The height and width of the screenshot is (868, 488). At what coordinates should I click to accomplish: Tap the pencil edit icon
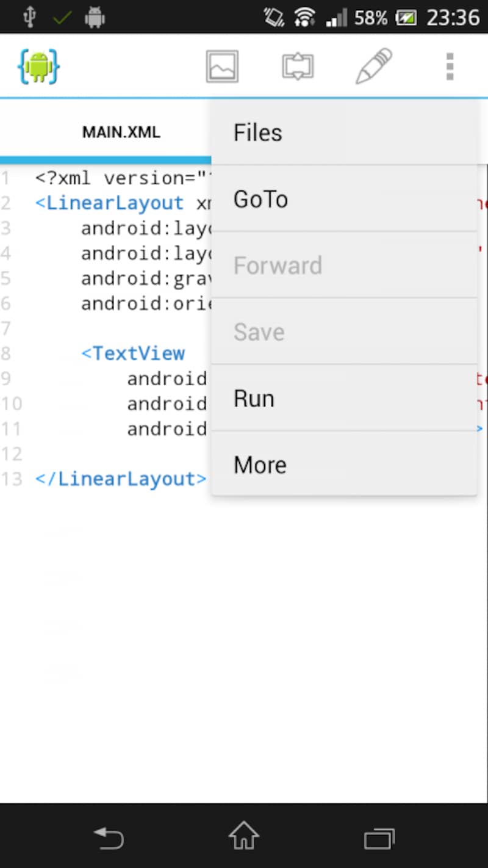[373, 67]
